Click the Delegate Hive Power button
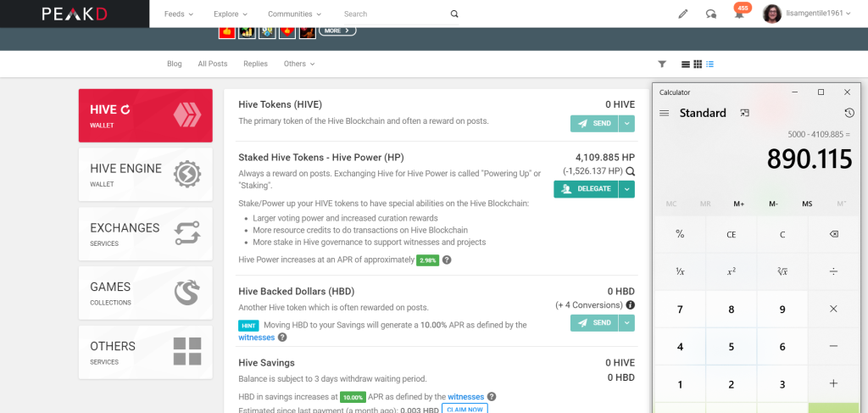This screenshot has height=413, width=868. pos(586,189)
